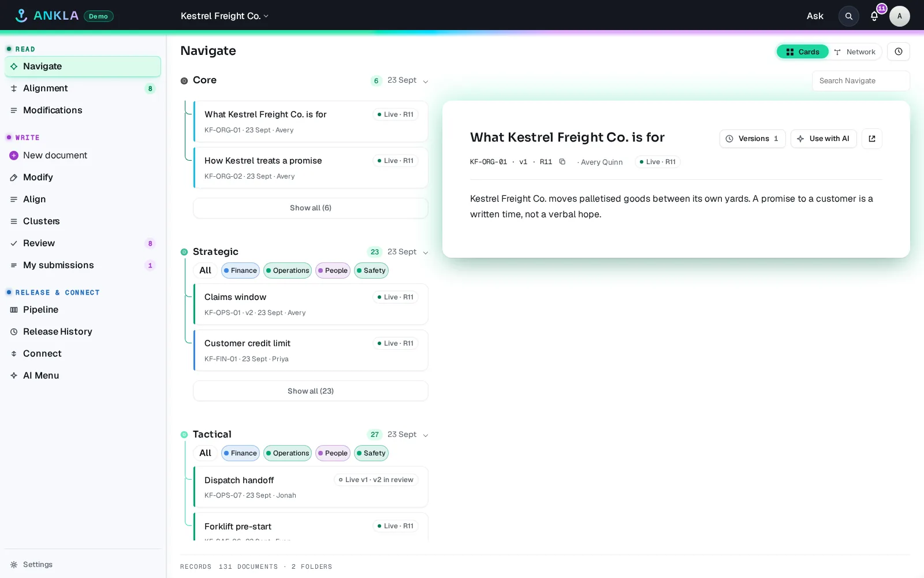The width and height of the screenshot is (924, 578).
Task: Expand Core with Show all (6)
Action: pos(311,208)
